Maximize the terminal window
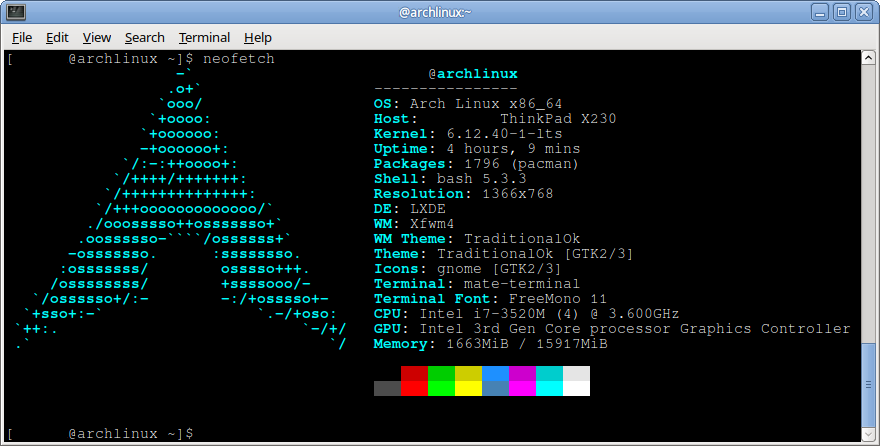Image resolution: width=880 pixels, height=446 pixels. [842, 12]
